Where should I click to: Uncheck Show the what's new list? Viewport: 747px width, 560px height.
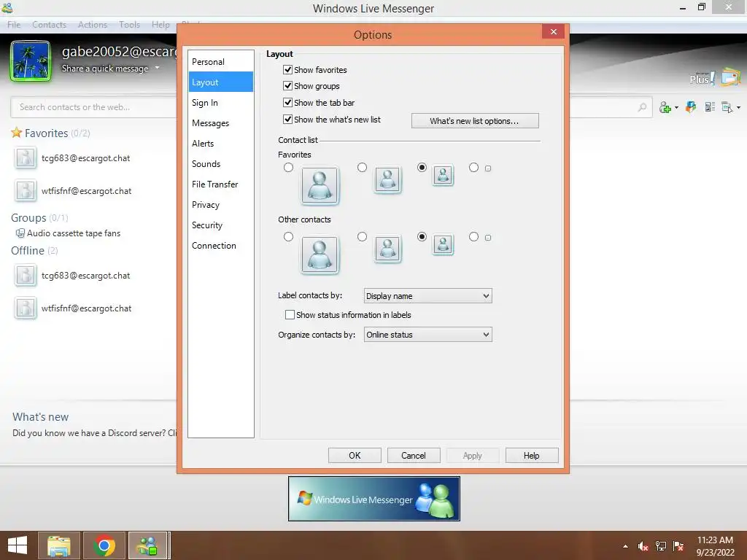point(287,119)
